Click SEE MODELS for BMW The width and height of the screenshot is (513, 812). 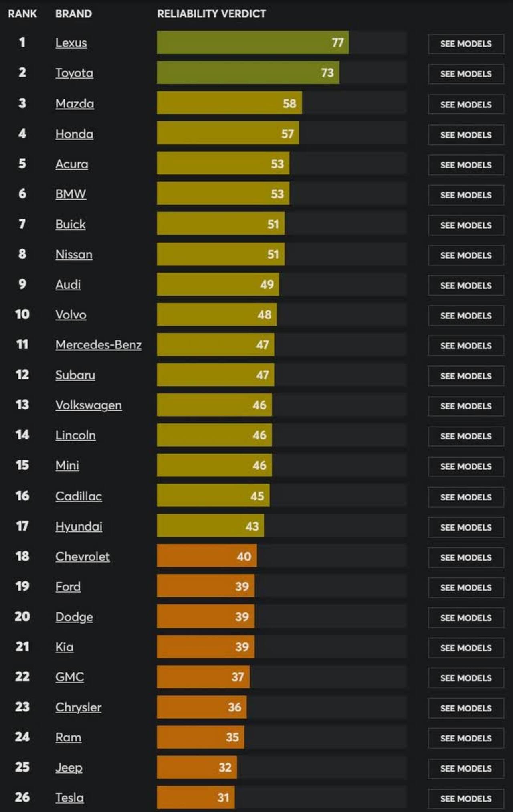pyautogui.click(x=466, y=195)
